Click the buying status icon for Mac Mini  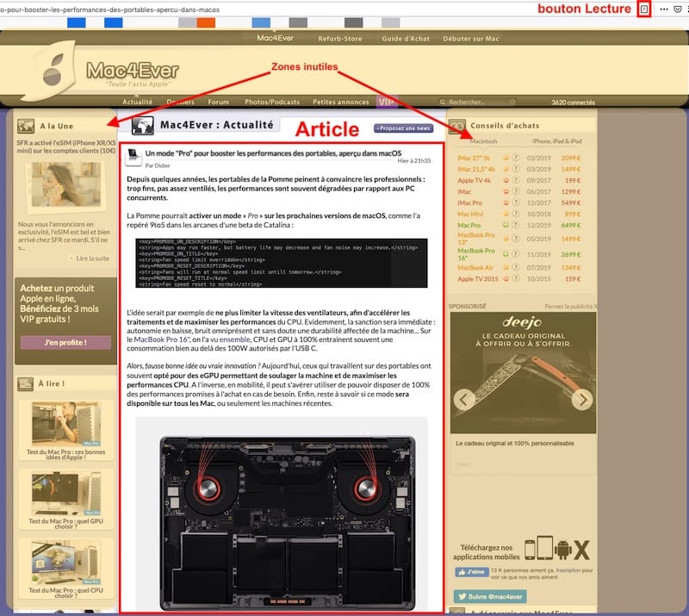tap(506, 214)
